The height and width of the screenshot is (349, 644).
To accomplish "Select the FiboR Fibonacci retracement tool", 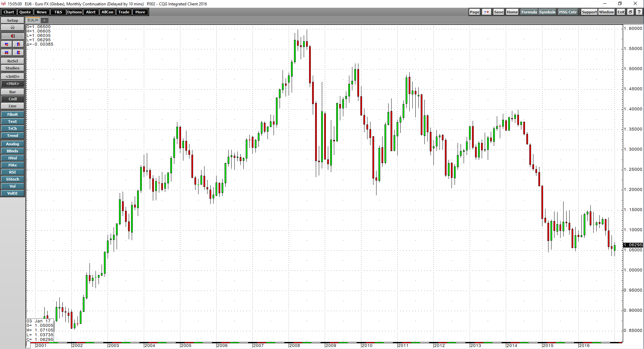I will 12,114.
